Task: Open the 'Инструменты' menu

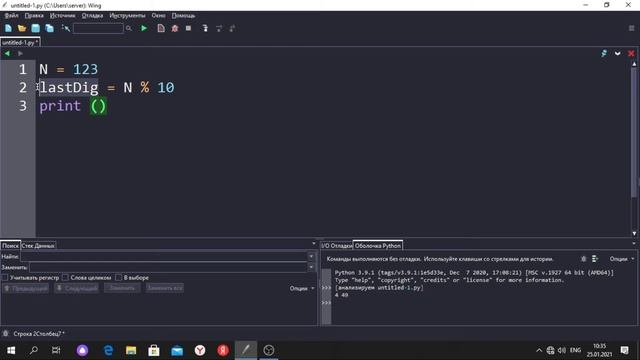Action: [x=127, y=16]
